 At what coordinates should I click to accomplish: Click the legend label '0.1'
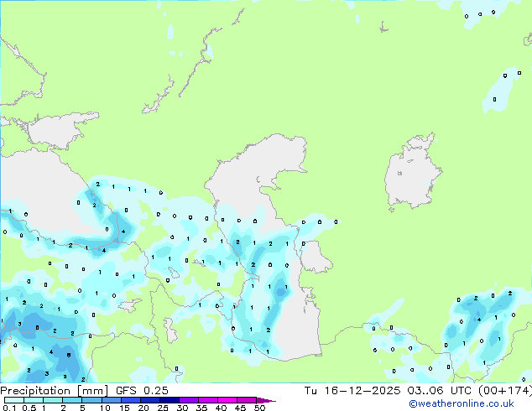click(9, 408)
